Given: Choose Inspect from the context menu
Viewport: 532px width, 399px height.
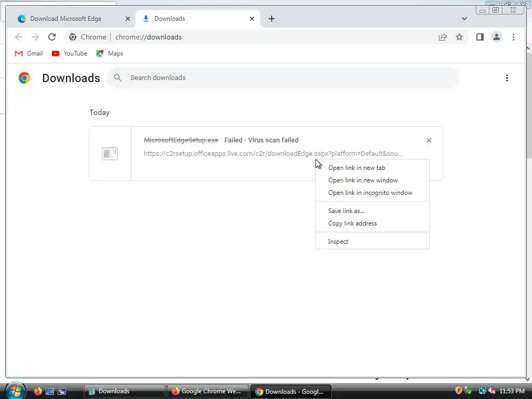Looking at the screenshot, I should (372, 242).
